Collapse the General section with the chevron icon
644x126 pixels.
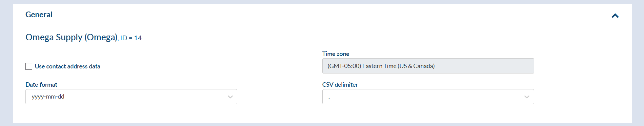tap(615, 16)
